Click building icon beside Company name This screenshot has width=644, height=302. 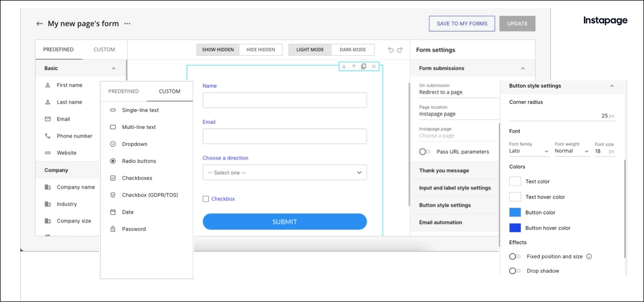click(48, 187)
